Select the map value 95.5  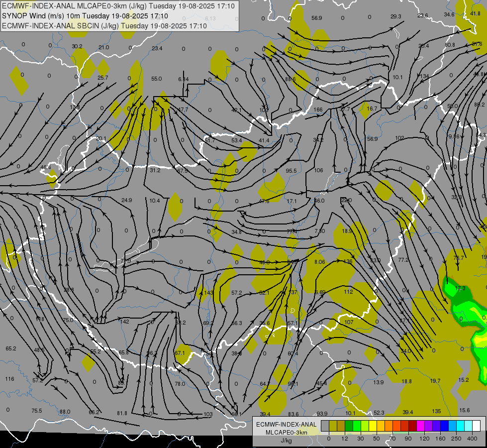[x=291, y=171]
